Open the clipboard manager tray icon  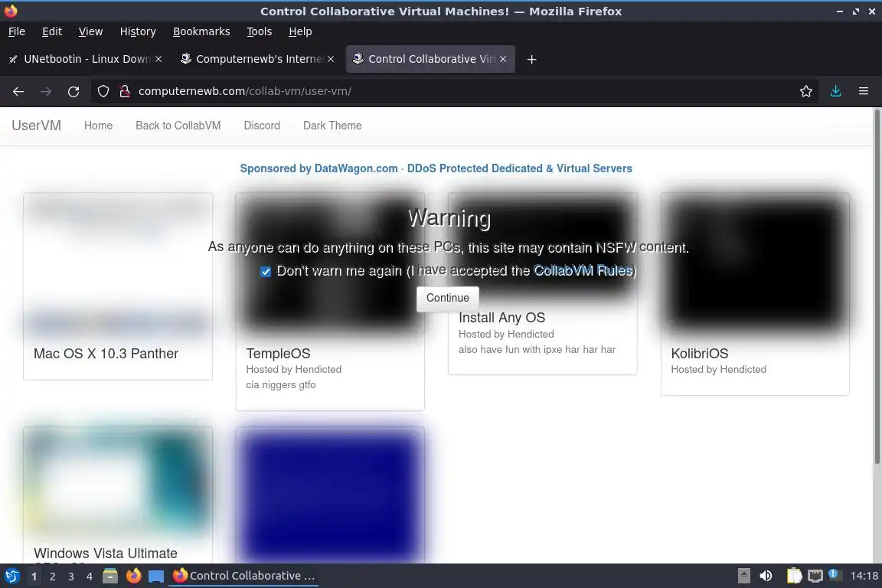(x=794, y=576)
